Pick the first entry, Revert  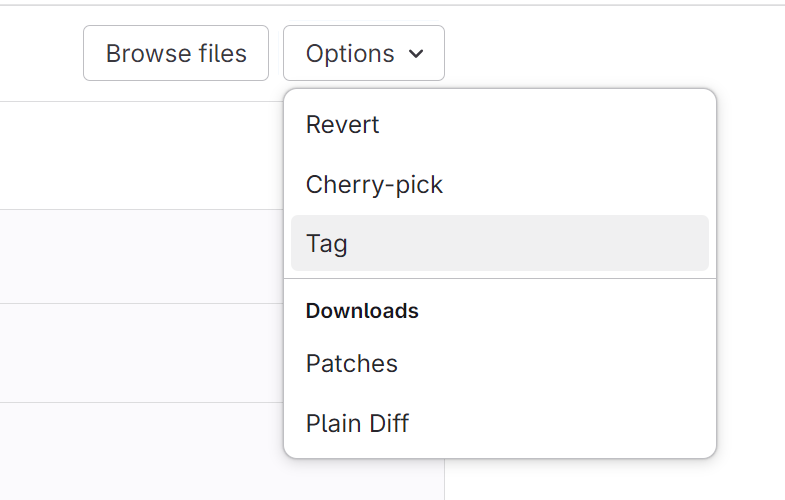[x=343, y=125]
